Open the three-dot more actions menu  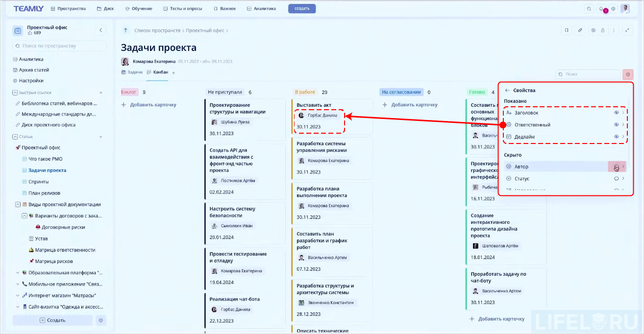point(614,30)
